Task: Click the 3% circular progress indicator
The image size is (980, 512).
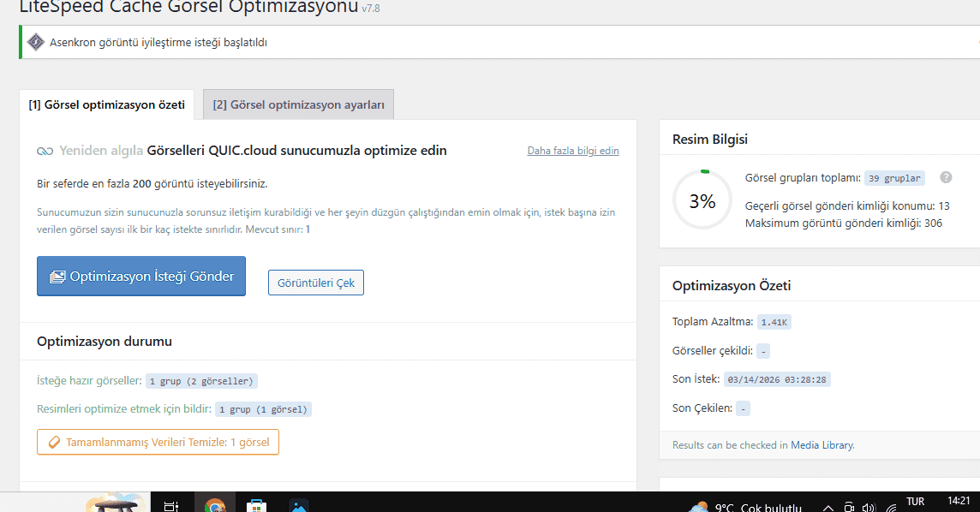Action: click(702, 200)
